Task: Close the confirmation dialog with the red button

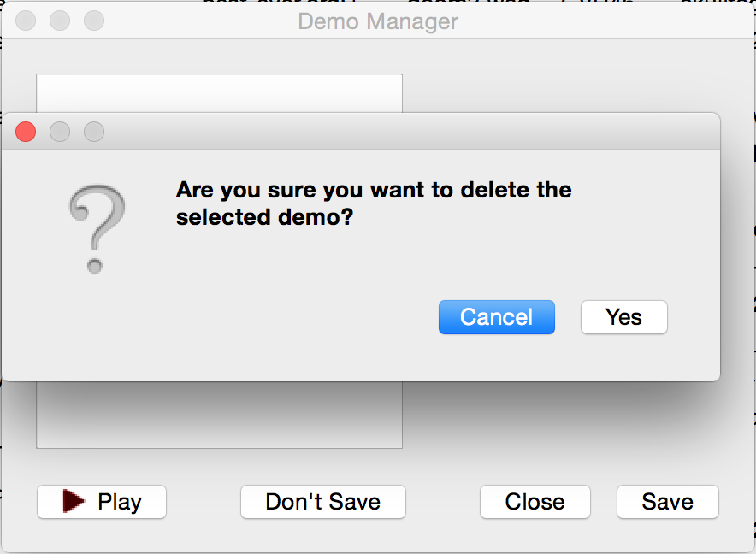Action: (x=26, y=132)
